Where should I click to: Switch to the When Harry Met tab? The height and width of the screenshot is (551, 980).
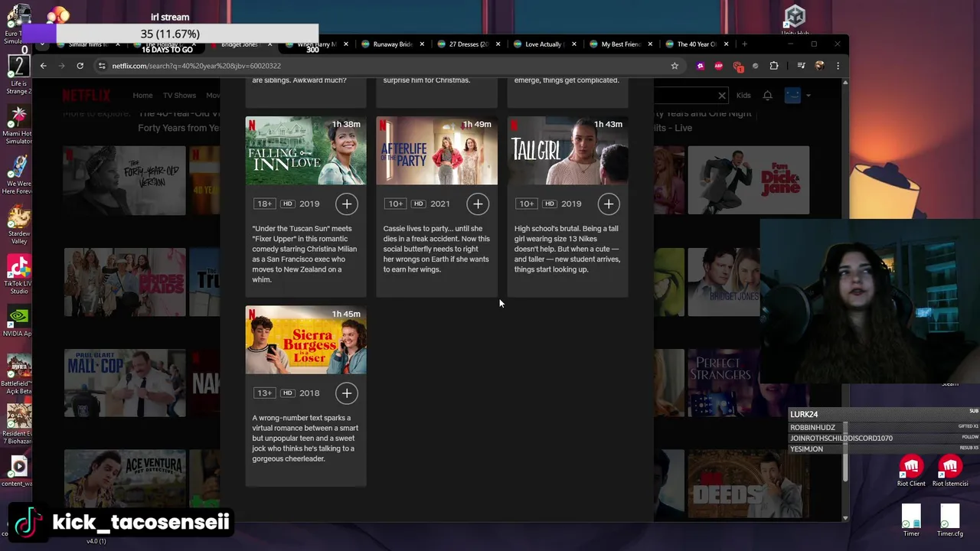coord(317,44)
